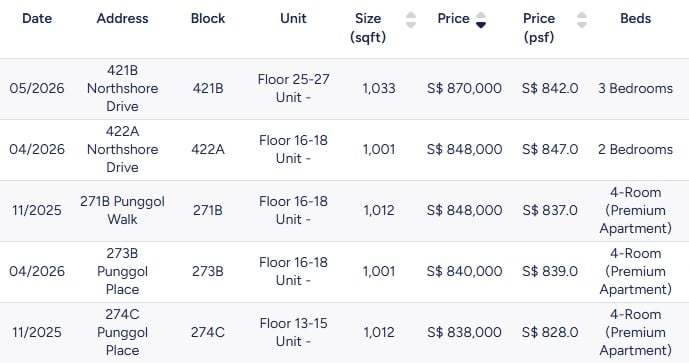Open 273B Punggol Place address
Image resolution: width=689 pixels, height=363 pixels.
[x=123, y=272]
